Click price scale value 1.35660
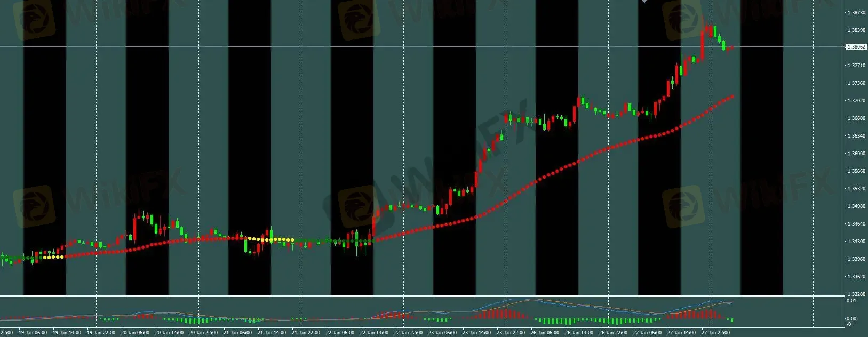868x337 pixels. 856,171
